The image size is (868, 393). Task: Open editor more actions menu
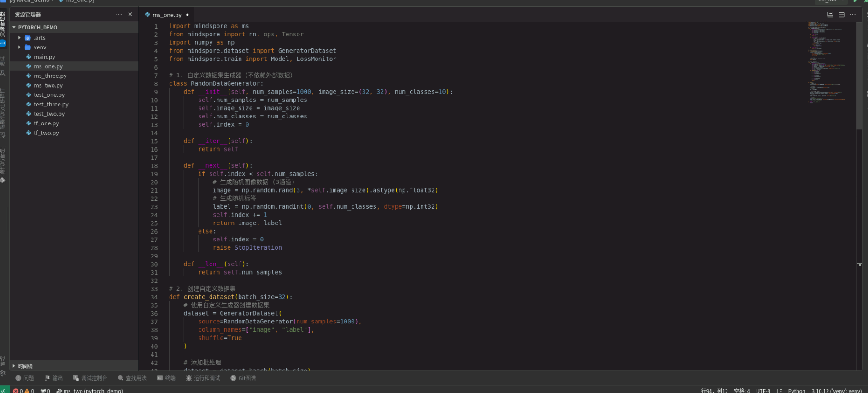coord(853,15)
